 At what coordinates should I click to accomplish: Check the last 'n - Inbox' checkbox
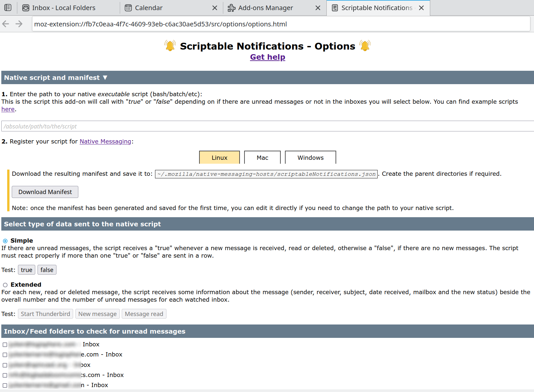[5, 385]
